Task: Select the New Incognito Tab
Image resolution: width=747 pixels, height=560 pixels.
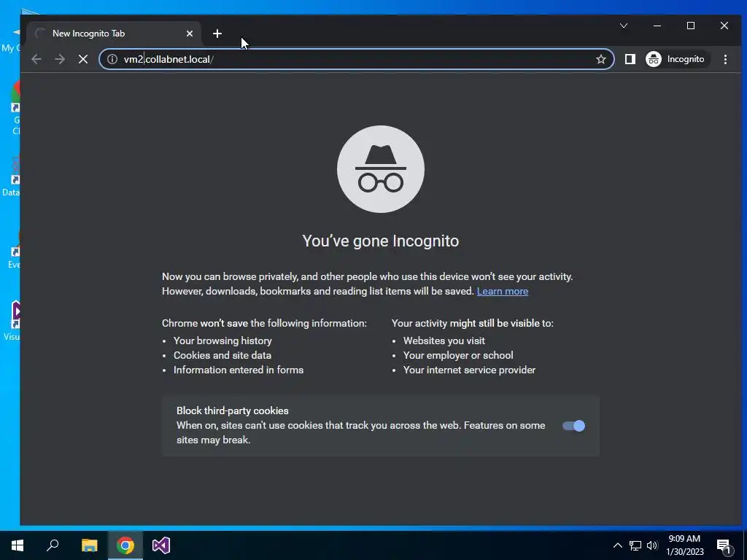Action: pos(113,34)
